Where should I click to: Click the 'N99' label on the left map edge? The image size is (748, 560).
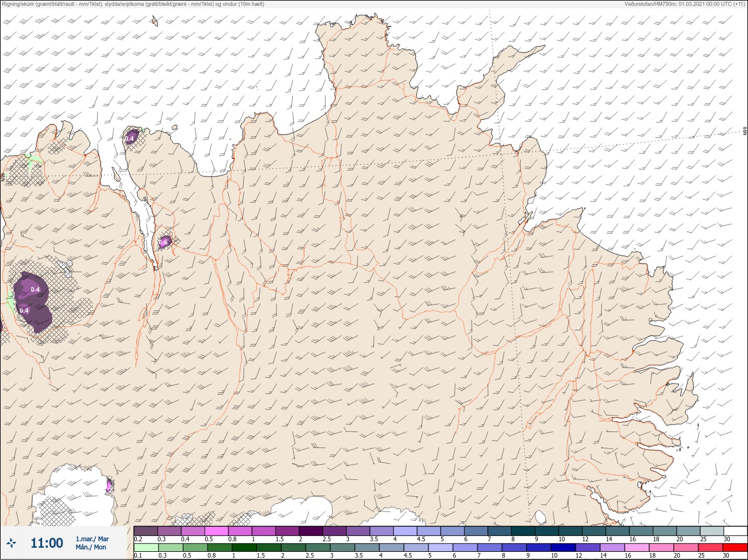[3, 177]
